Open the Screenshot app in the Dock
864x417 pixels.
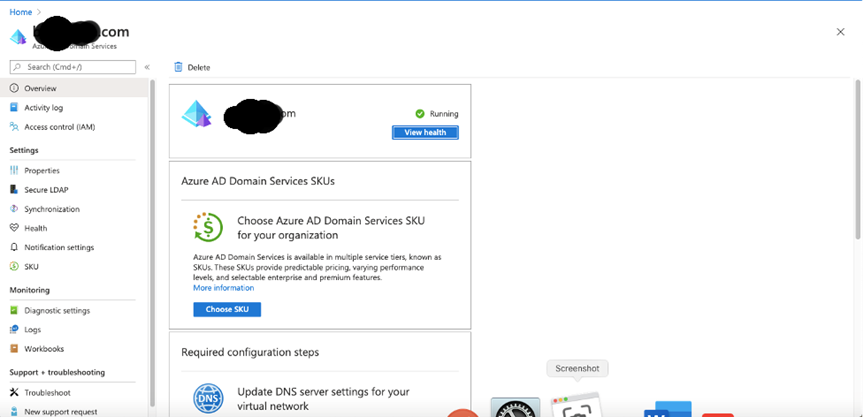pyautogui.click(x=576, y=405)
